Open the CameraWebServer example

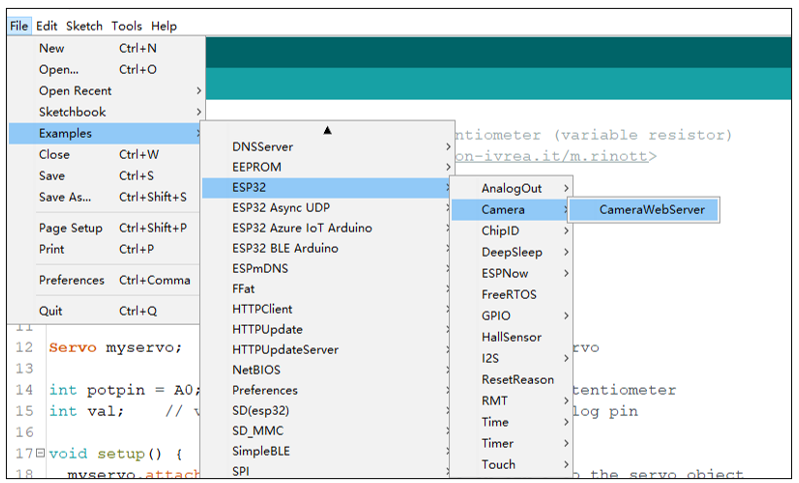pos(644,209)
